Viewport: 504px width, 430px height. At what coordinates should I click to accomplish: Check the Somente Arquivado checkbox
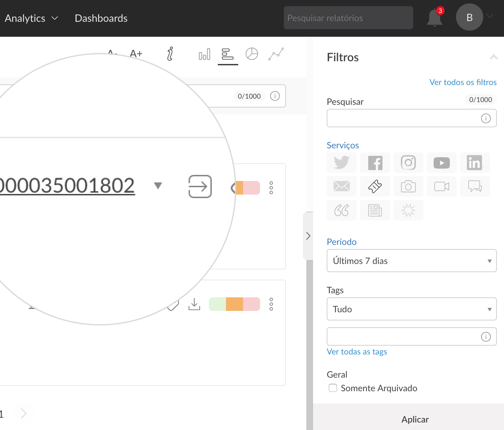pos(333,388)
